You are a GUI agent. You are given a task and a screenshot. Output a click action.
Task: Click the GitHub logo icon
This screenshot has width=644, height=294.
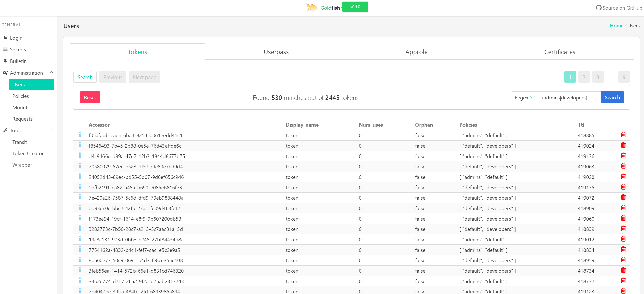point(598,8)
